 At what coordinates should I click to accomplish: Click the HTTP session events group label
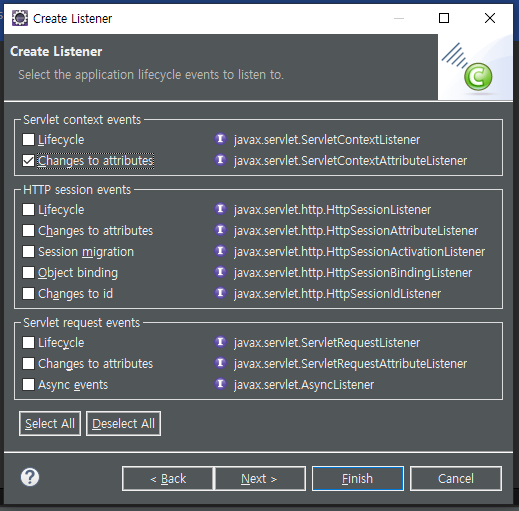click(x=77, y=190)
